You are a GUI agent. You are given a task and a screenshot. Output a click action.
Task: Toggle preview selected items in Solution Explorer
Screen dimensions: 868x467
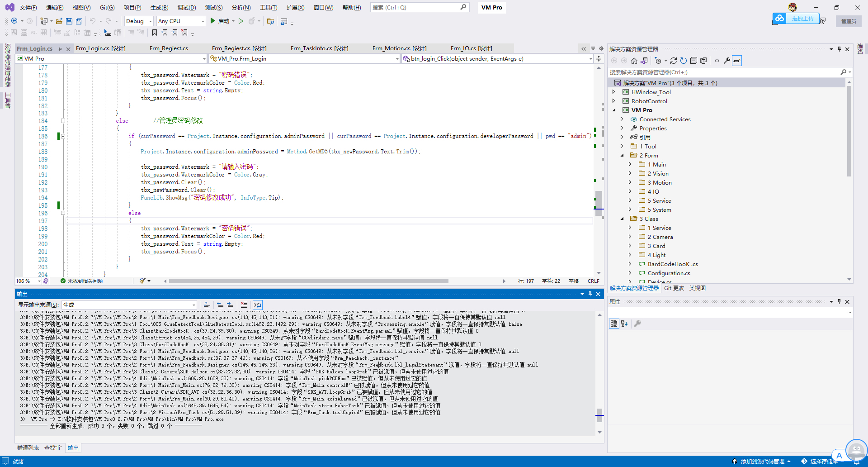[737, 61]
